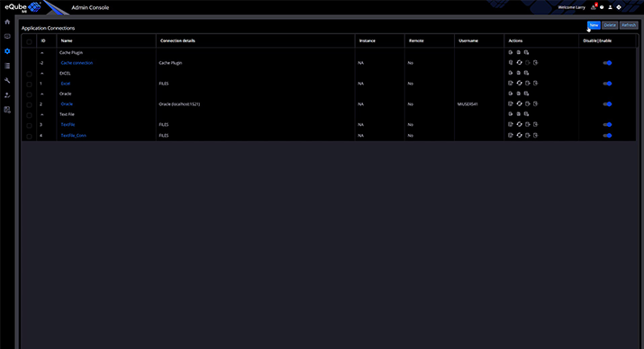644x349 pixels.
Task: Collapse the Text File group
Action: pyautogui.click(x=42, y=114)
